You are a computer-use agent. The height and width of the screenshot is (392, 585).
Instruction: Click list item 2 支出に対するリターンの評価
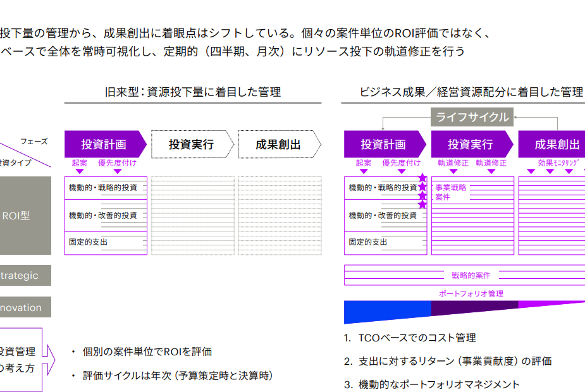[448, 361]
